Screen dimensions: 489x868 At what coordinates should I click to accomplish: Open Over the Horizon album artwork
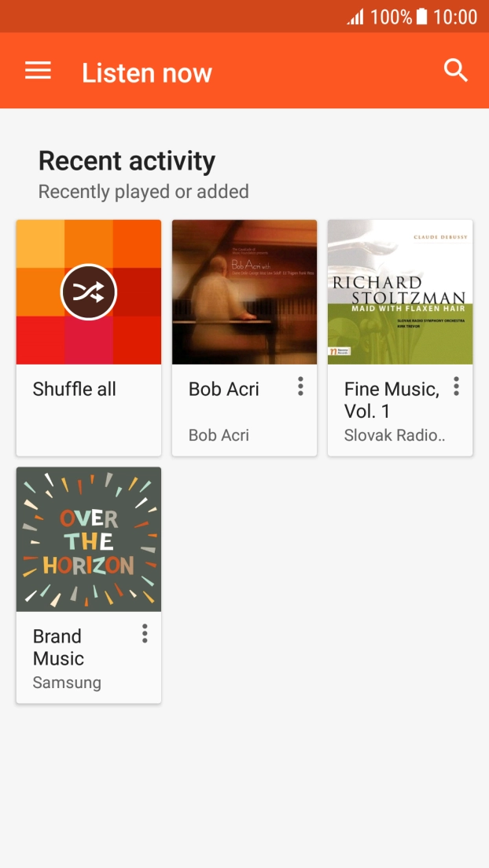(89, 540)
